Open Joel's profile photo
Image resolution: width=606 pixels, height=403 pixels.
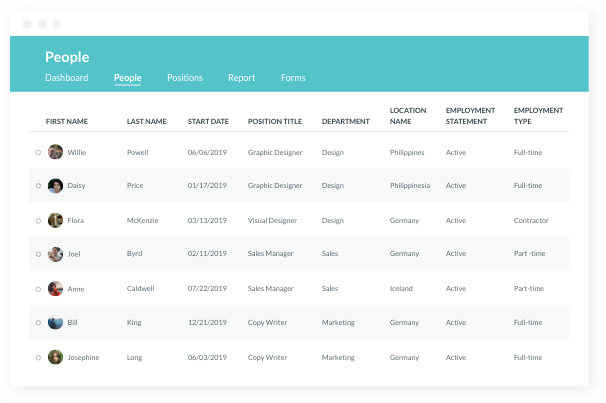[x=55, y=254]
